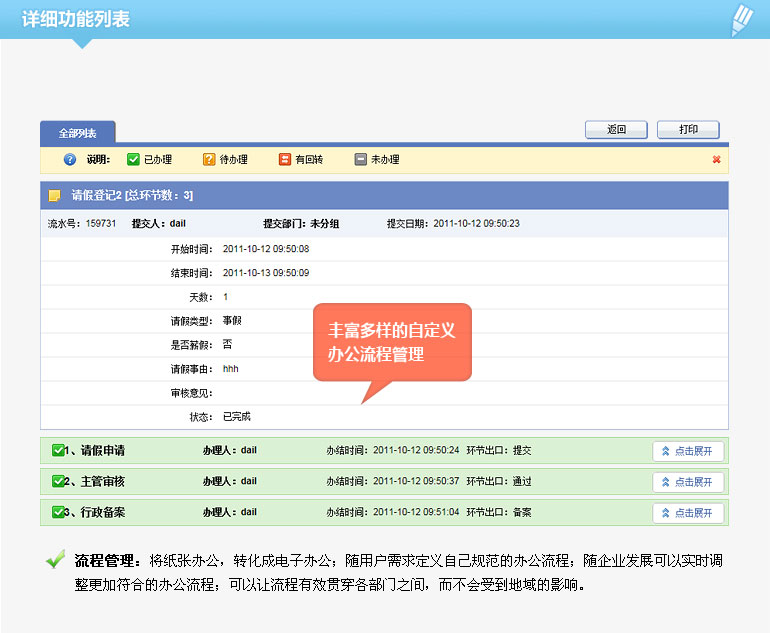Click the large green checkmark beside 流程管理
Image resolution: width=770 pixels, height=633 pixels.
click(x=55, y=559)
